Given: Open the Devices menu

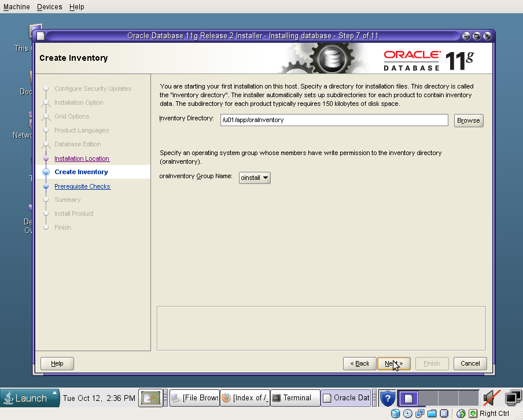Looking at the screenshot, I should (x=49, y=7).
